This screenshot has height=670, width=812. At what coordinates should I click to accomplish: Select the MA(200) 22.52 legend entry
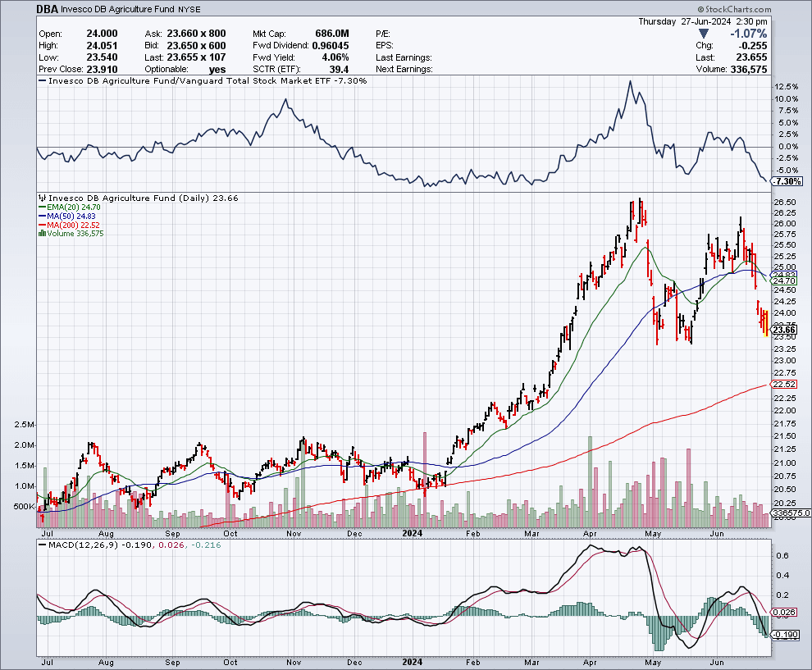coord(70,225)
